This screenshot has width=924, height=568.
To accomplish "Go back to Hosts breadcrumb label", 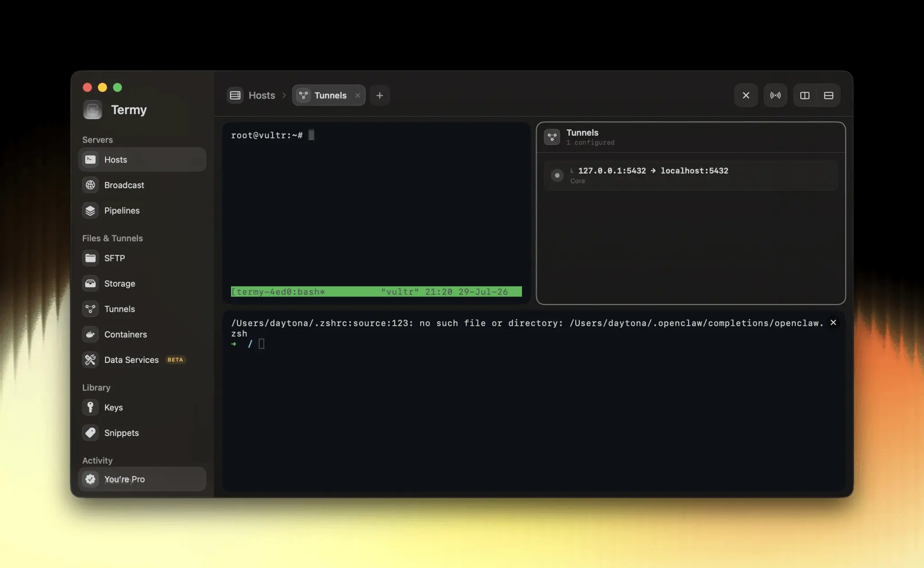I will [262, 96].
